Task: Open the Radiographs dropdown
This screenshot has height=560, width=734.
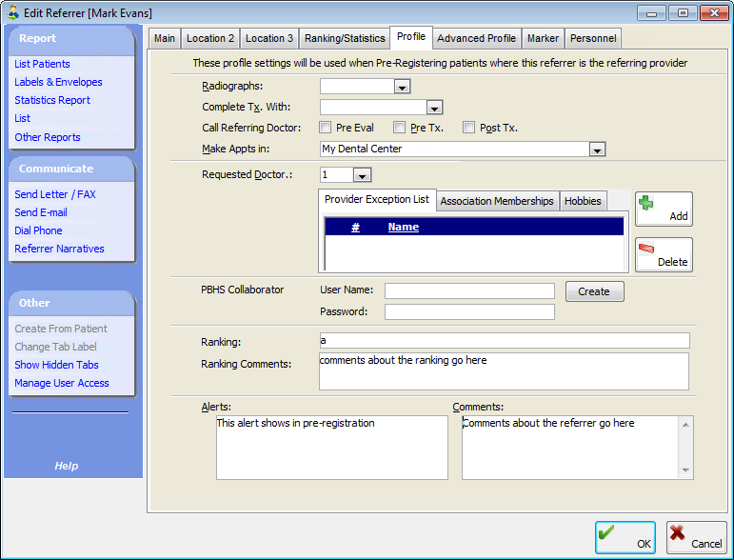Action: pyautogui.click(x=402, y=87)
